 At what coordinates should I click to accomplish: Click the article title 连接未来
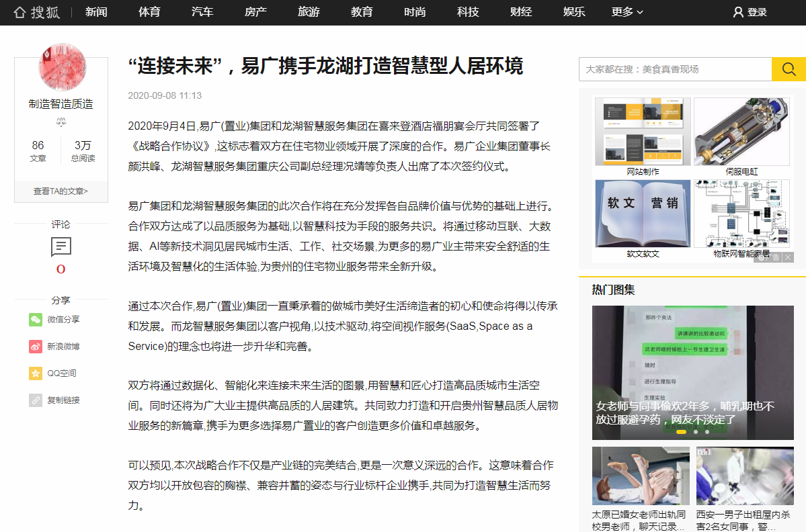click(325, 66)
